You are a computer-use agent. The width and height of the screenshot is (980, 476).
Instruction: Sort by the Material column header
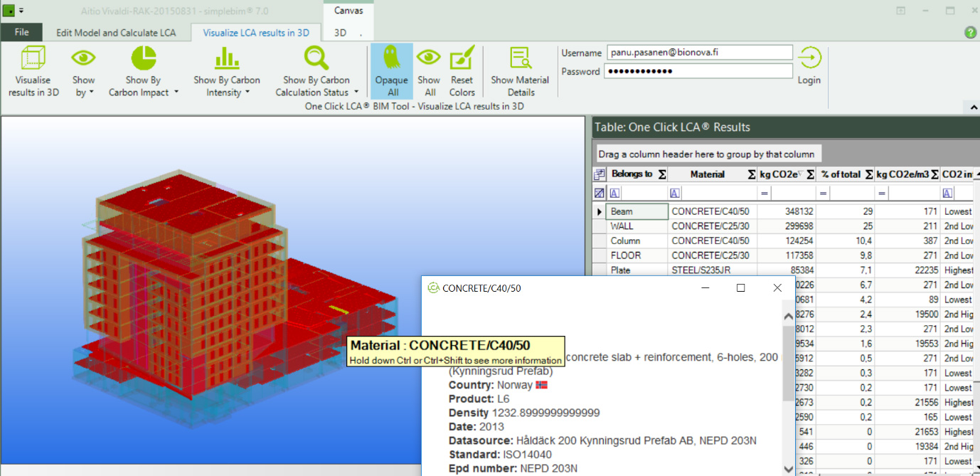point(707,174)
